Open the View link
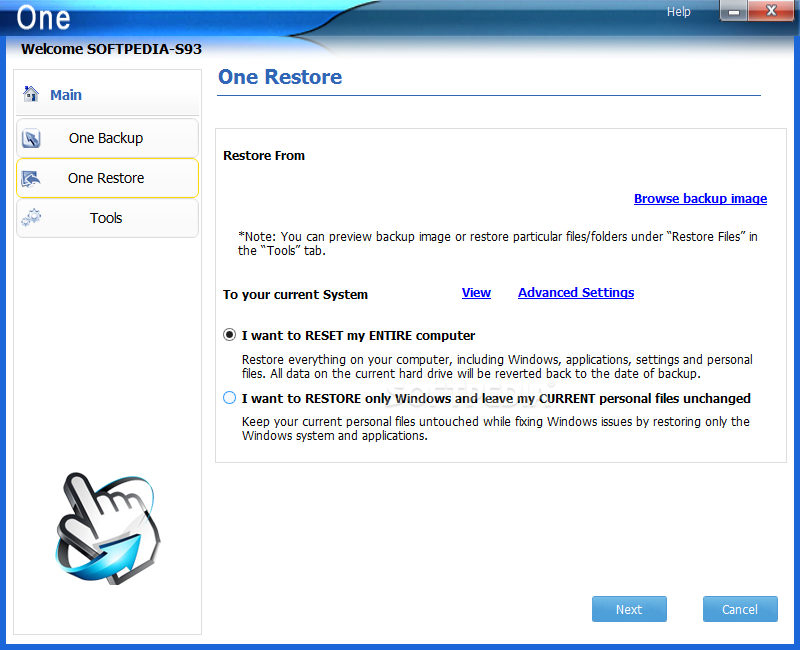This screenshot has height=650, width=800. 476,293
